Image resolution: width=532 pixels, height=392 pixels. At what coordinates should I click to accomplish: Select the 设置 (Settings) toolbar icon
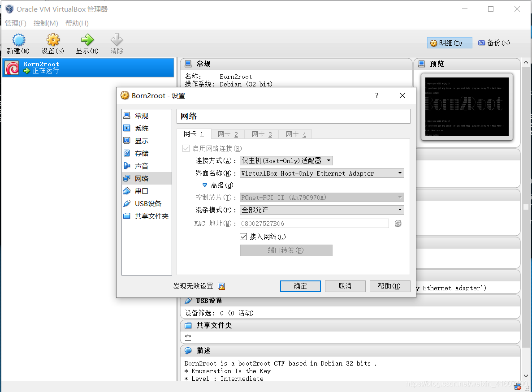tap(52, 43)
